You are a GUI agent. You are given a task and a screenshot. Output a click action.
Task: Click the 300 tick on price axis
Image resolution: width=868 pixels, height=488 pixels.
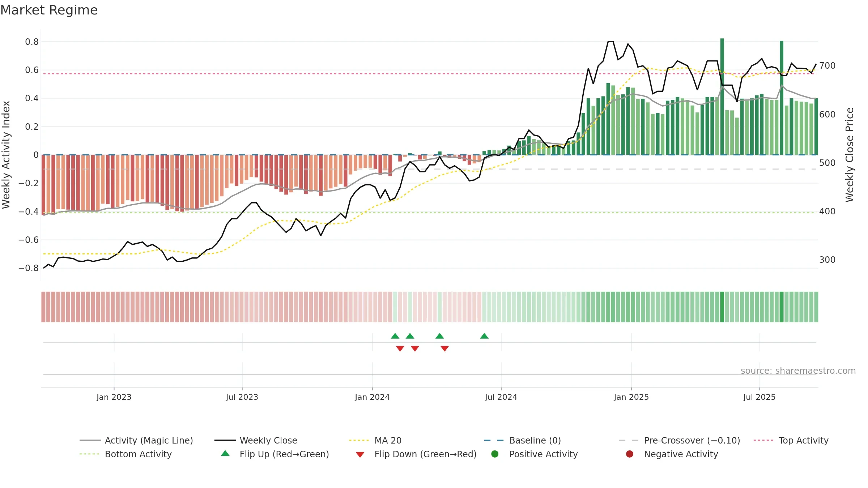(827, 260)
